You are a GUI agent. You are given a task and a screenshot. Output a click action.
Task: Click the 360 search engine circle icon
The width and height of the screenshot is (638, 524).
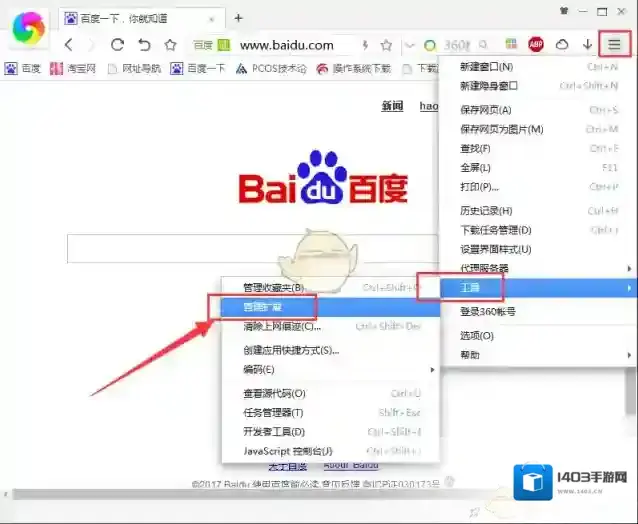click(x=430, y=45)
